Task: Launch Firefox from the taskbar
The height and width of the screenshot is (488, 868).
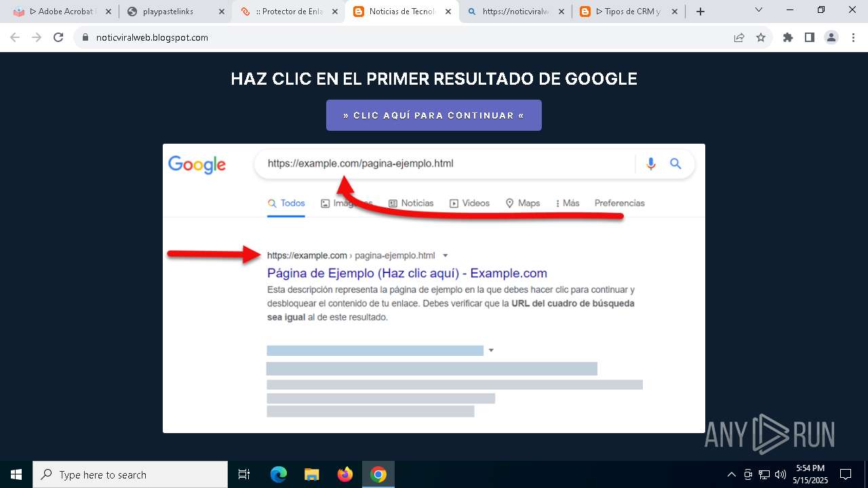Action: (345, 474)
